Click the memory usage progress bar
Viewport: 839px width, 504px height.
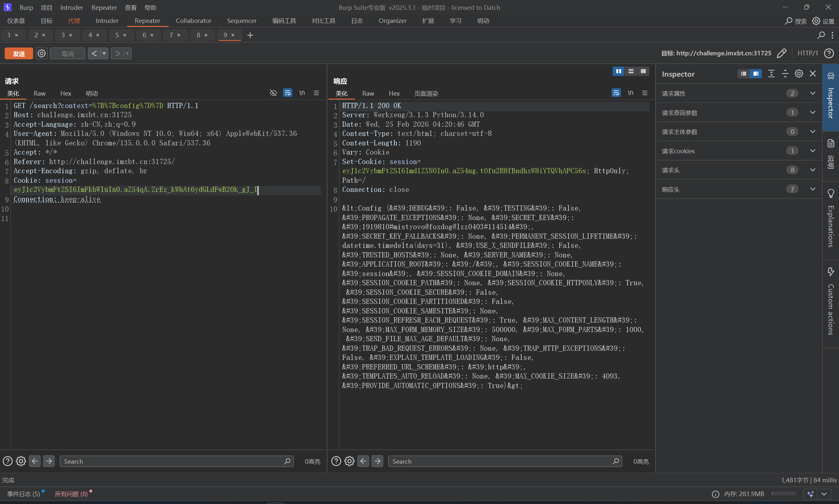click(x=783, y=494)
